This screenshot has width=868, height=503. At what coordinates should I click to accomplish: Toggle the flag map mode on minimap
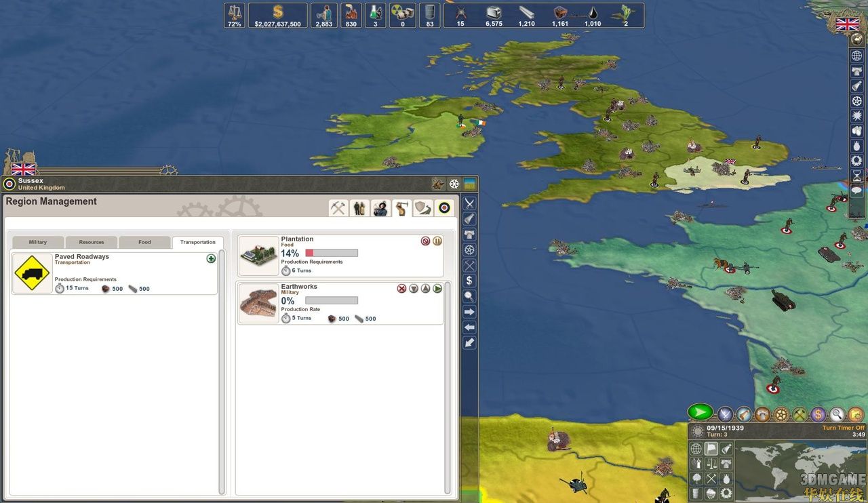(x=711, y=449)
